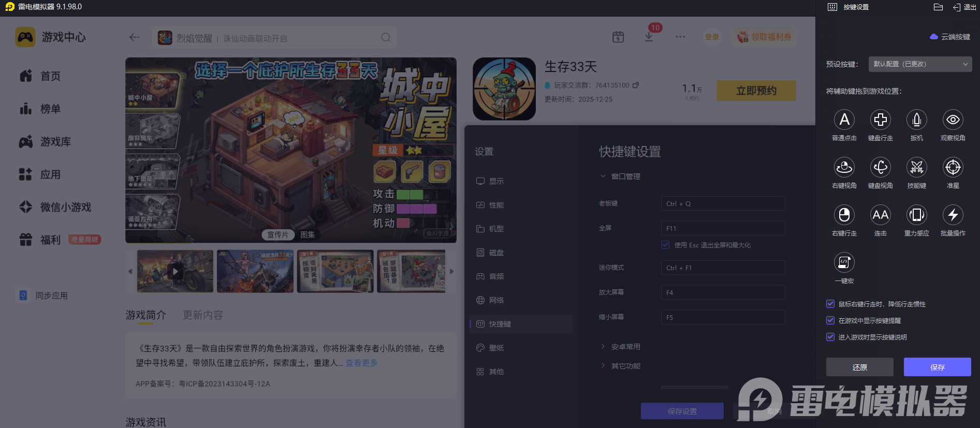
Task: Select the 观察视角 eye icon
Action: click(x=953, y=120)
